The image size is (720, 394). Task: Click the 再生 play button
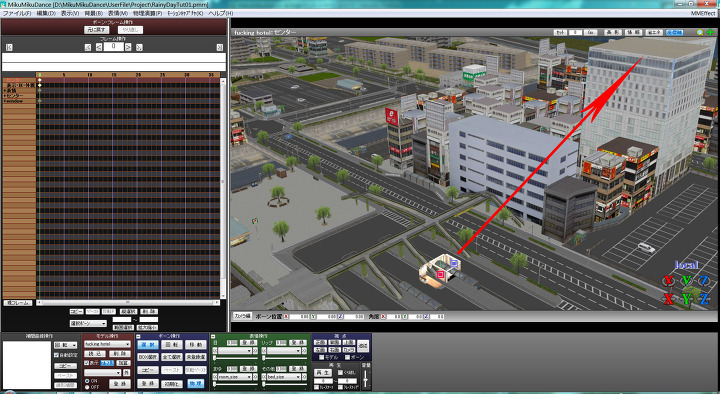click(323, 372)
